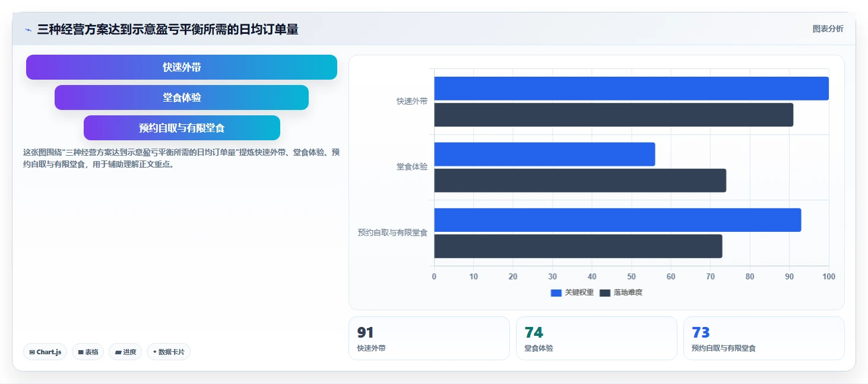868x384 pixels.
Task: Toggle the 落地难度 legend entry
Action: (x=621, y=292)
